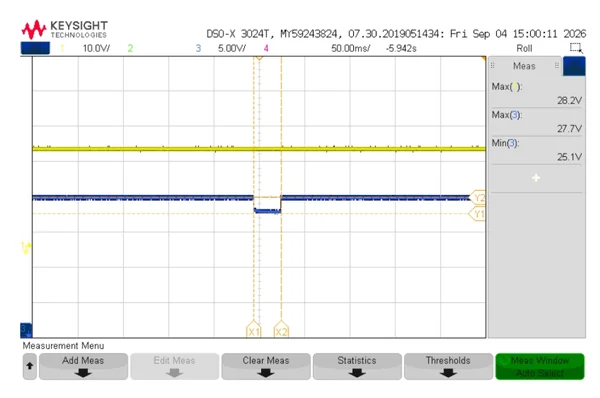600x398 pixels.
Task: Click the back arrow in Measurement Menu
Action: point(29,366)
